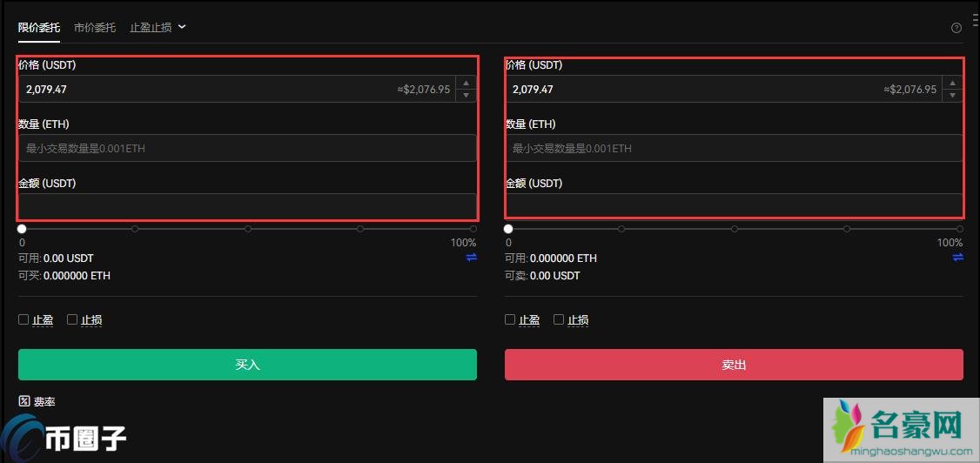Increase buy price with up stepper arrow
The height and width of the screenshot is (463, 980).
(467, 83)
